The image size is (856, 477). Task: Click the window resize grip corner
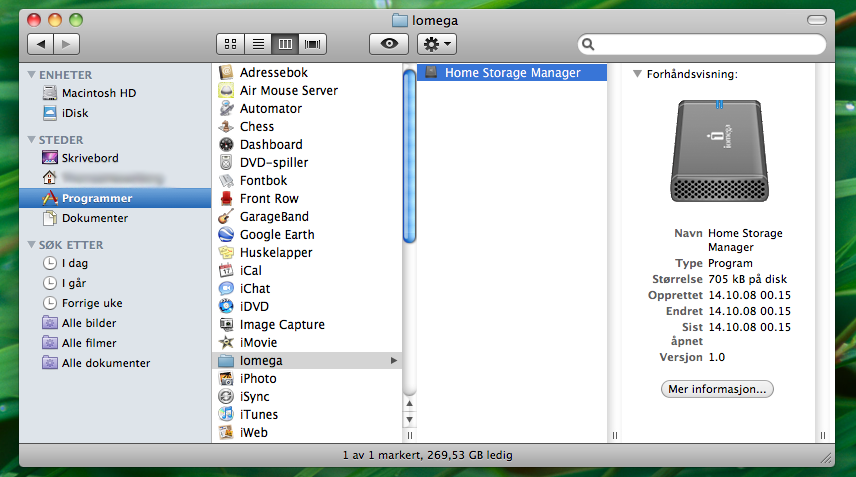click(x=827, y=458)
